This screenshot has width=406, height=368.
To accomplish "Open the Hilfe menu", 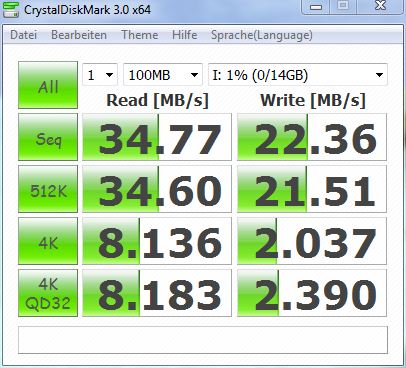I will [x=185, y=35].
